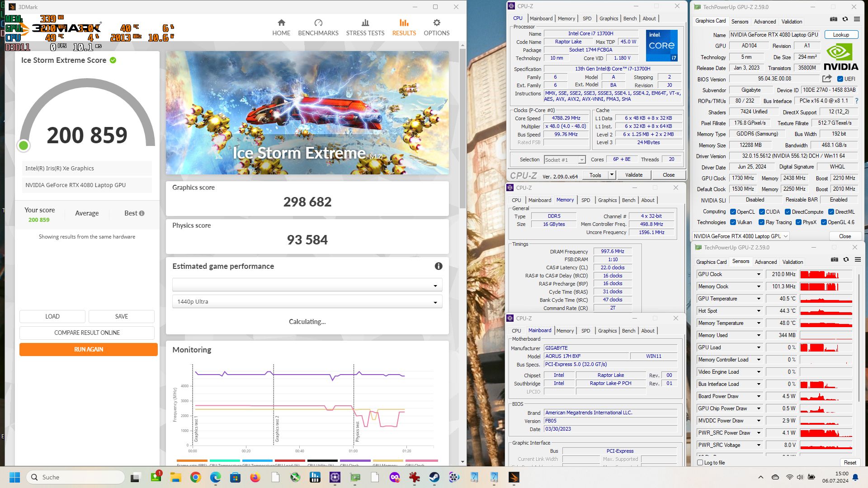This screenshot has width=868, height=488.
Task: Open GPU selection dropdown in GPU-Z
Action: (740, 236)
